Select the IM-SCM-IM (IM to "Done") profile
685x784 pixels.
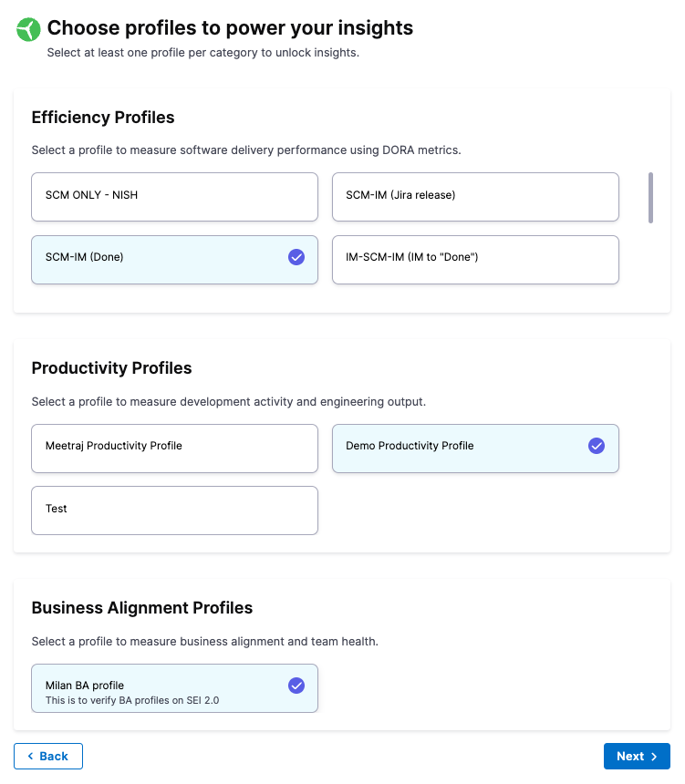tap(475, 259)
